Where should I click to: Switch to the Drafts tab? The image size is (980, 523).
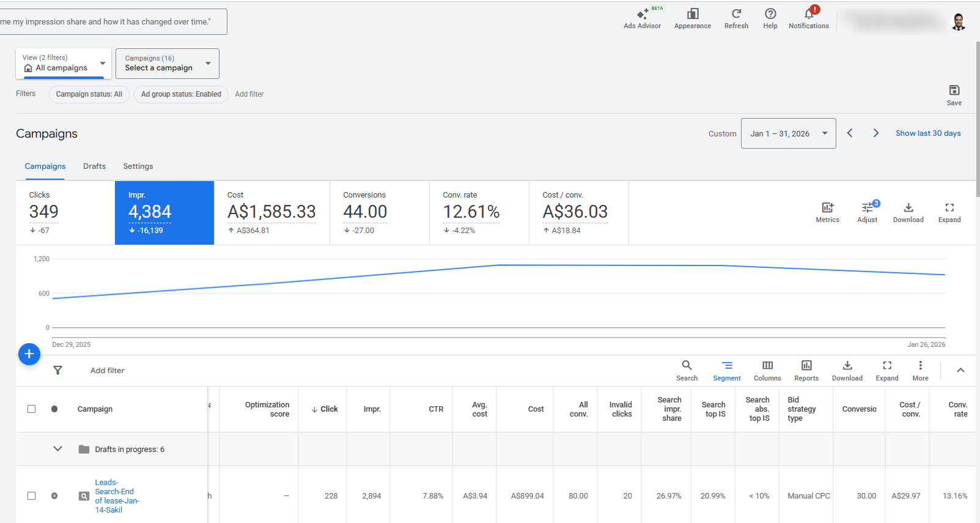coord(95,166)
